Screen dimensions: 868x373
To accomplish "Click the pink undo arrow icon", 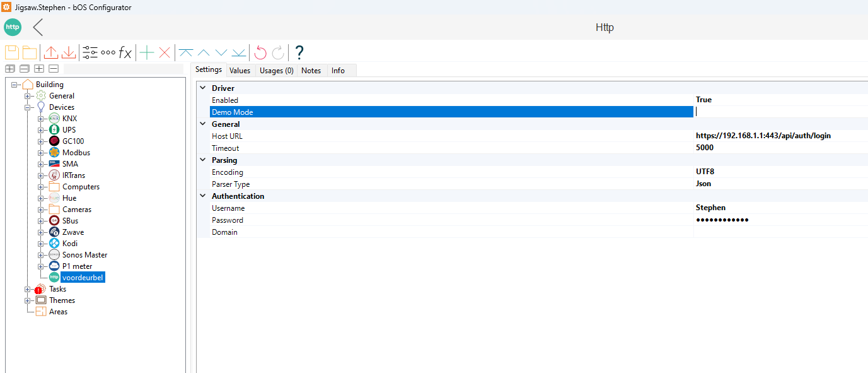I will pos(260,52).
